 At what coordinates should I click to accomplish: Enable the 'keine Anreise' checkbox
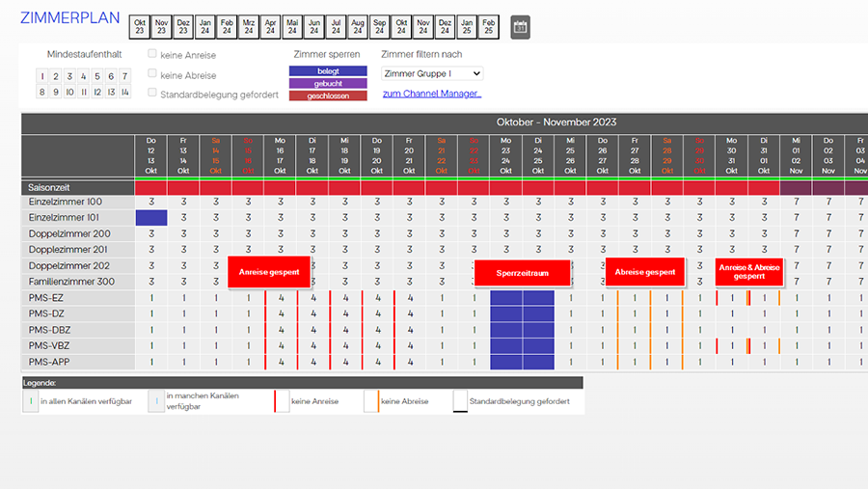pos(152,55)
